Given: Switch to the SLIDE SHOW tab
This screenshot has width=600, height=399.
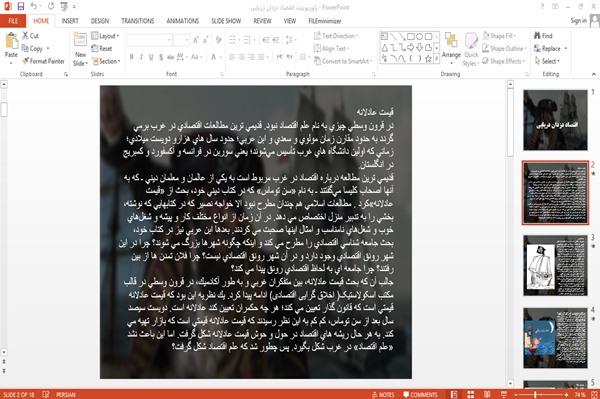Looking at the screenshot, I should (x=226, y=21).
